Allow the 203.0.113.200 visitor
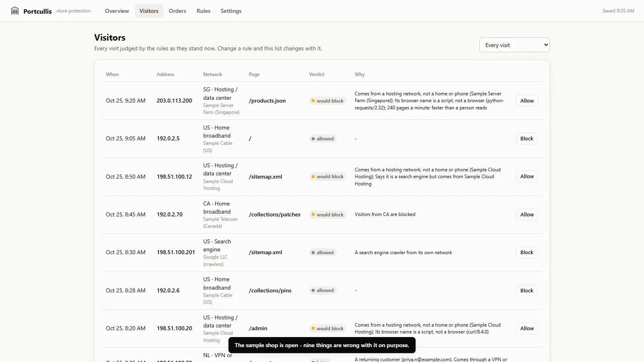The height and width of the screenshot is (362, 644). point(527,101)
